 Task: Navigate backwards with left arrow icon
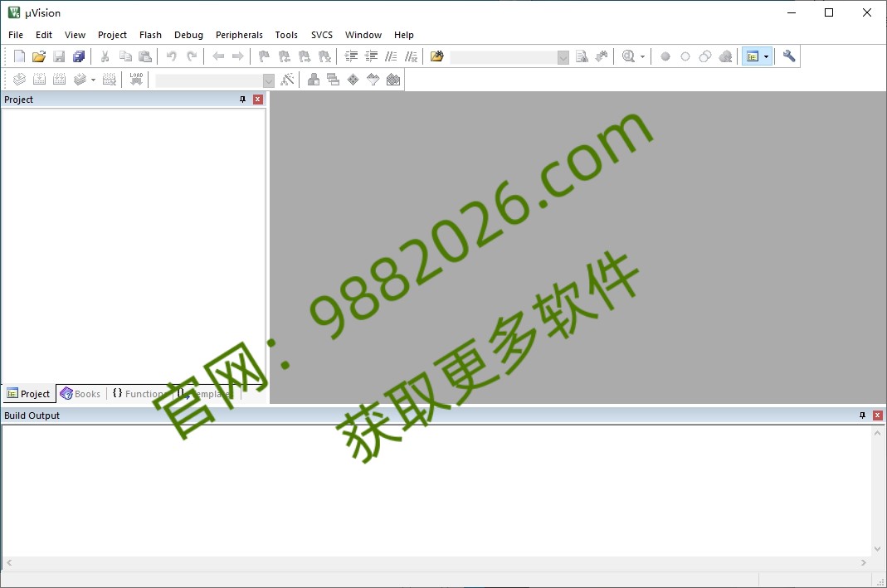(218, 56)
